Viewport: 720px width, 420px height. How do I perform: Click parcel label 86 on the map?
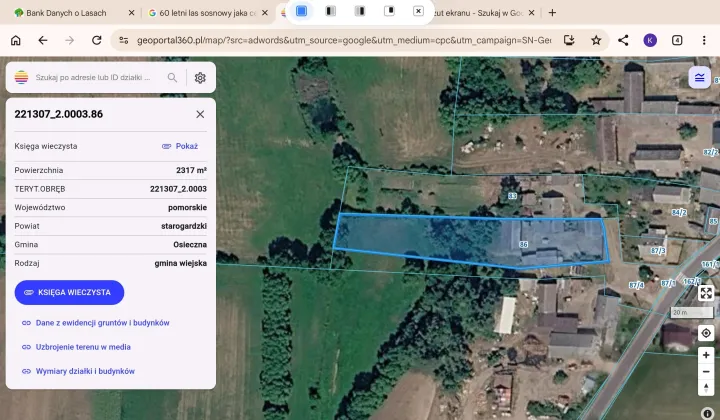[523, 245]
